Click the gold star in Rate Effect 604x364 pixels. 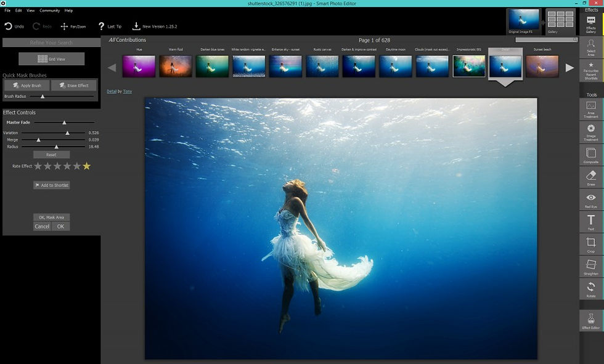87,166
